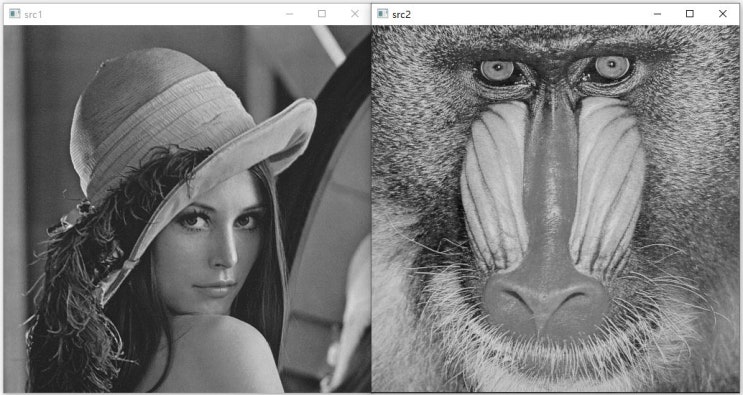743x395 pixels.
Task: Click the woman-in-hat image in src1
Action: click(187, 209)
